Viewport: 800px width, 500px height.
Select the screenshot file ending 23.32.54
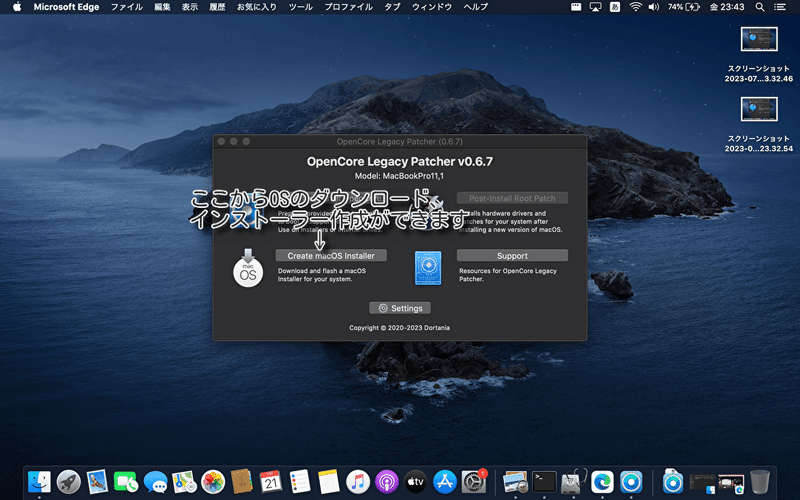(759, 125)
